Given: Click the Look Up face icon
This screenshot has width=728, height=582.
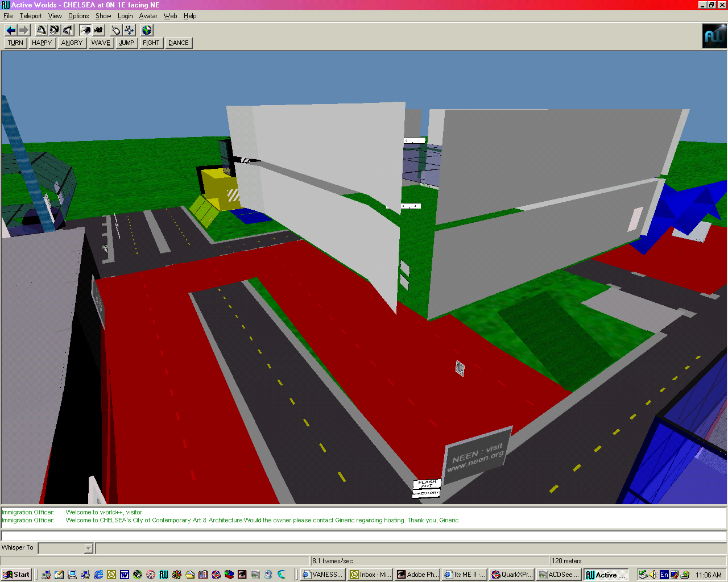Looking at the screenshot, I should tap(42, 30).
